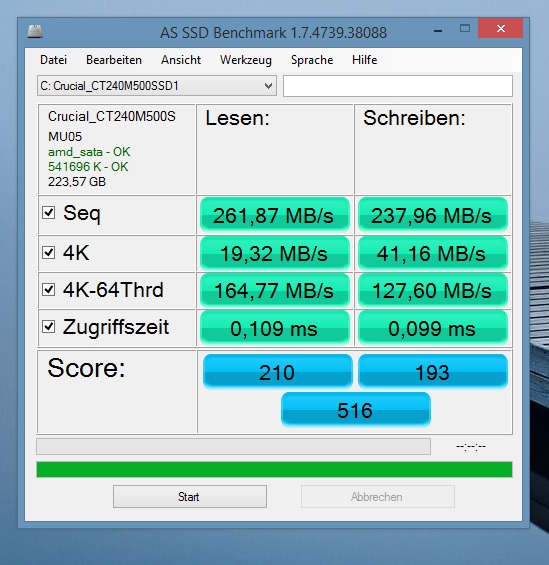Click the gray current-test progress bar
Image resolution: width=549 pixels, height=565 pixels.
pyautogui.click(x=233, y=446)
